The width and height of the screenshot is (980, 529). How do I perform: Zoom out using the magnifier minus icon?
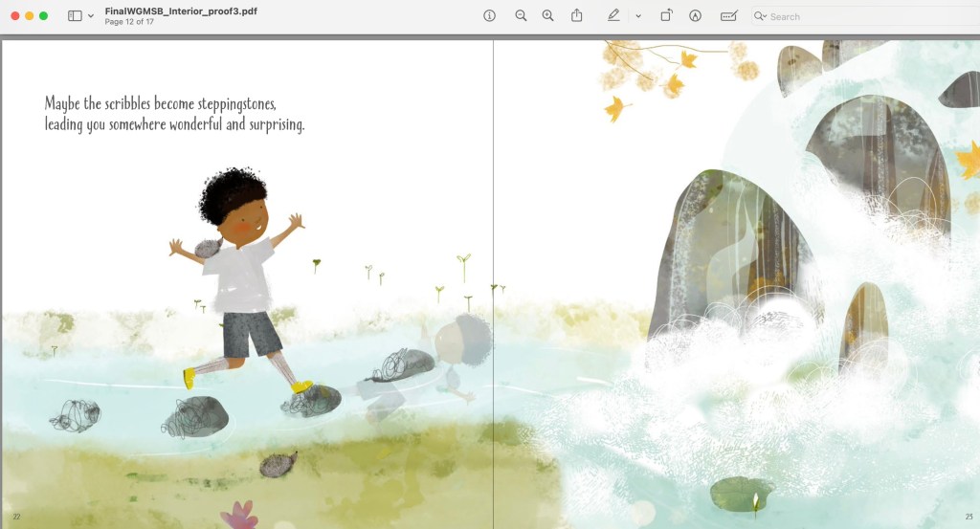click(x=521, y=16)
